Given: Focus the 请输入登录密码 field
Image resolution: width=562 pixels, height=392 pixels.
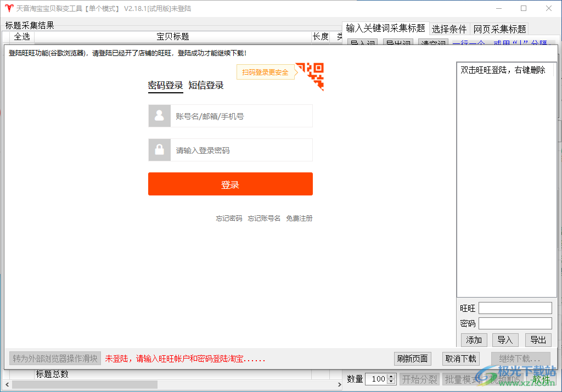Looking at the screenshot, I should pyautogui.click(x=241, y=150).
